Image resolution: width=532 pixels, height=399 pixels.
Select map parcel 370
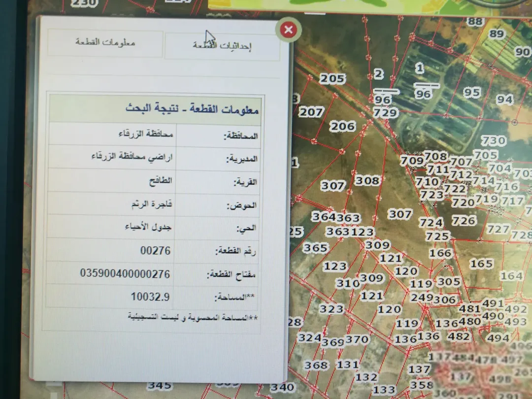tap(357, 339)
